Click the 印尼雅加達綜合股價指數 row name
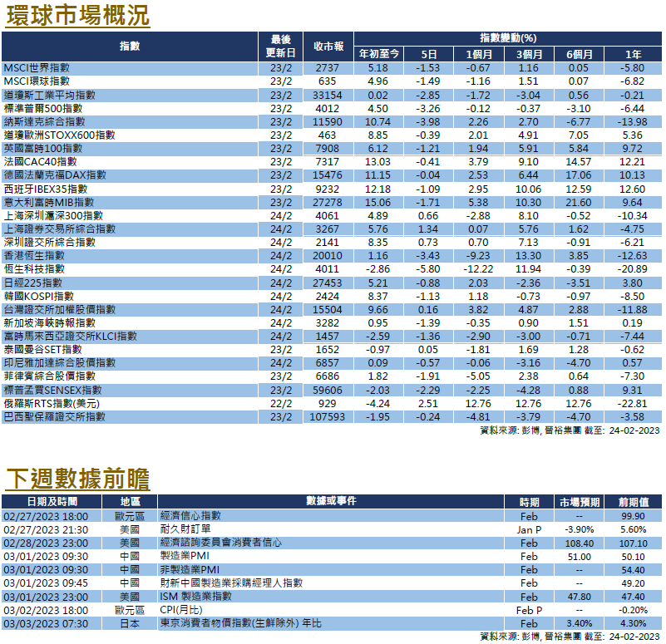The width and height of the screenshot is (666, 644). (60, 363)
